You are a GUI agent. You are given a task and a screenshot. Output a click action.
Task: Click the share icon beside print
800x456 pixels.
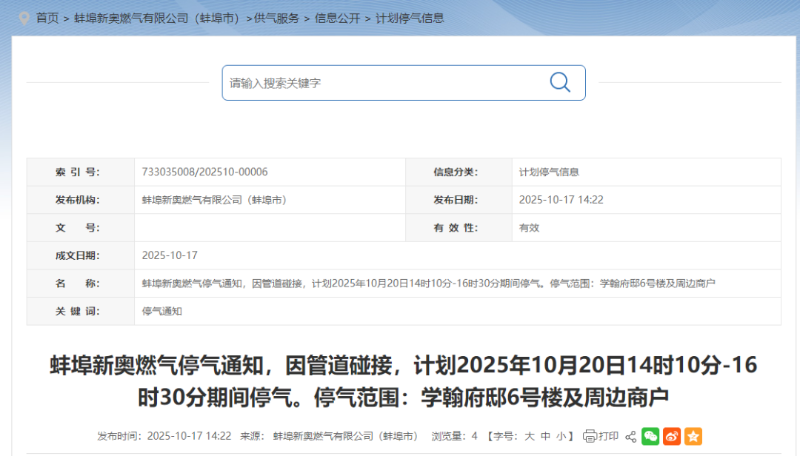(631, 436)
